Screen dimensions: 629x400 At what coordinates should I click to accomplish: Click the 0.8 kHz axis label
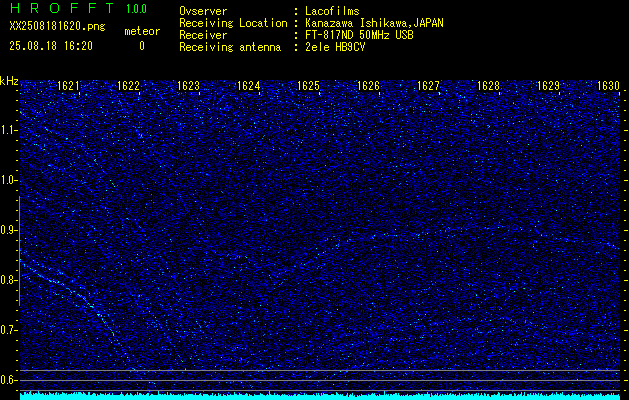click(7, 280)
